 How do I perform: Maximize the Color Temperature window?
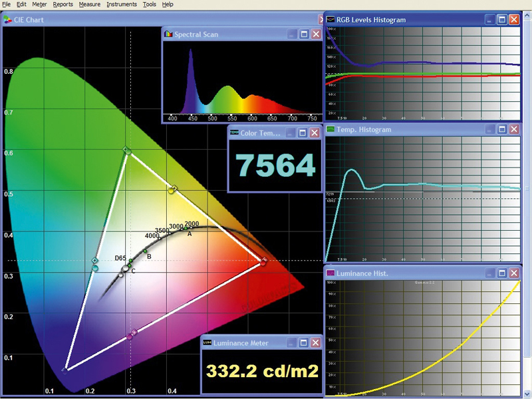tap(303, 132)
